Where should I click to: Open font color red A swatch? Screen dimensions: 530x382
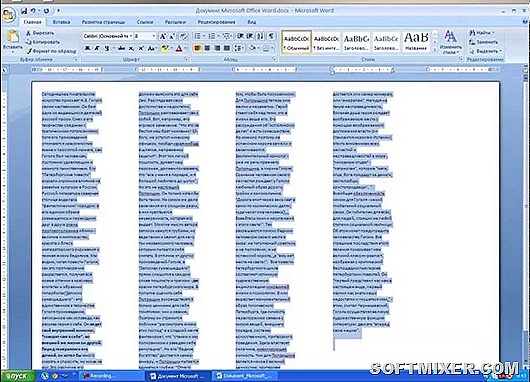[x=179, y=48]
